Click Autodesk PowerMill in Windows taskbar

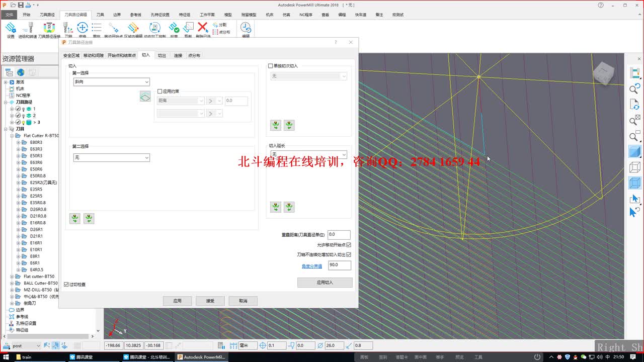pyautogui.click(x=201, y=357)
